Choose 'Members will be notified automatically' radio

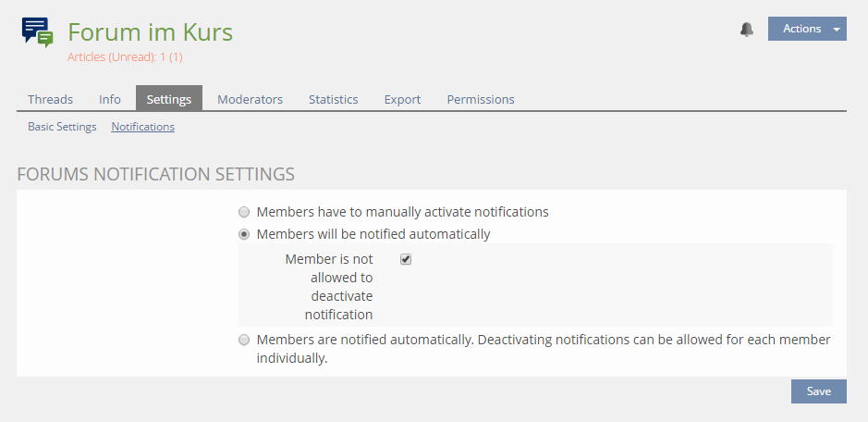point(244,234)
